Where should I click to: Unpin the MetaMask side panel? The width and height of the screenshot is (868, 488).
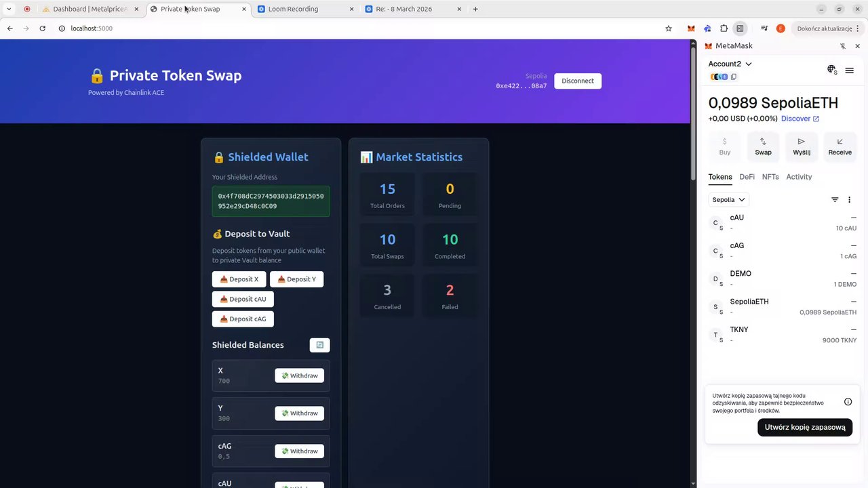coord(843,46)
